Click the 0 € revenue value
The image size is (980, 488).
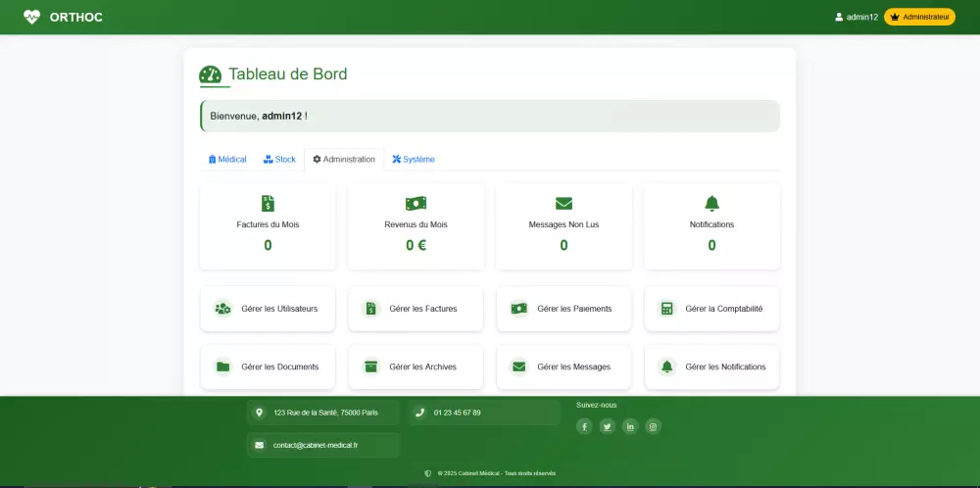click(416, 246)
